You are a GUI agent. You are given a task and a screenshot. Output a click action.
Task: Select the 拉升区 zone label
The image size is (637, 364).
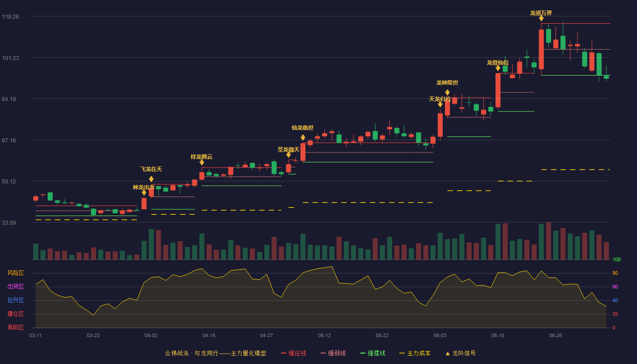click(16, 300)
